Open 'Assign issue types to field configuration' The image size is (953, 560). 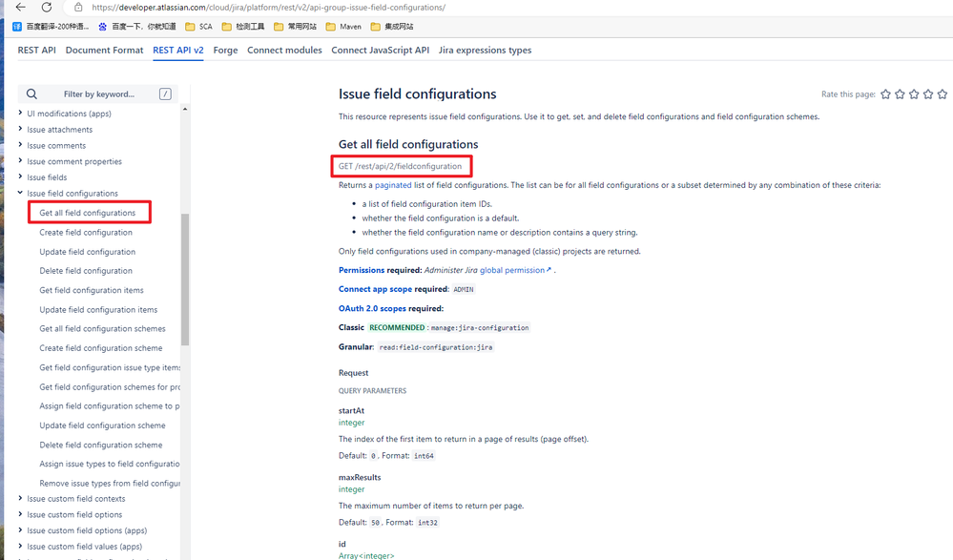110,464
